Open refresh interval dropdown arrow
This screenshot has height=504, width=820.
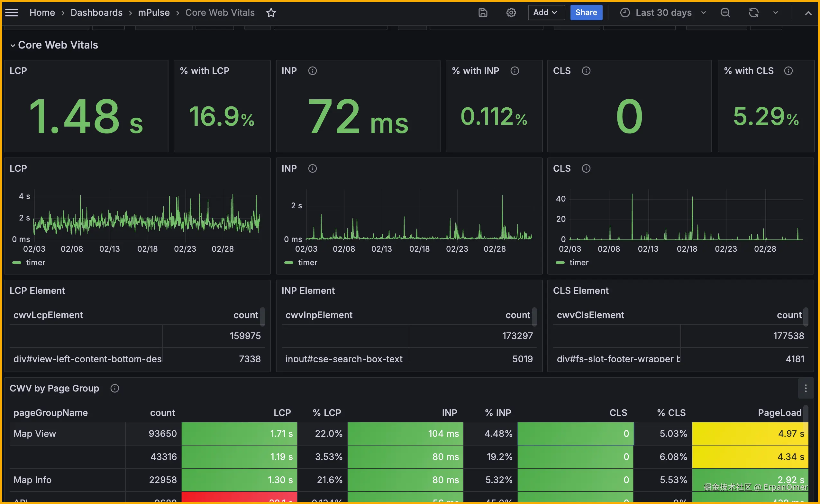(x=775, y=13)
